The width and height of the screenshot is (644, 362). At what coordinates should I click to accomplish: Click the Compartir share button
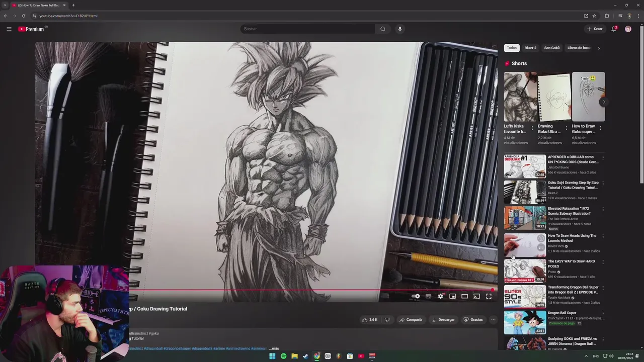pyautogui.click(x=411, y=320)
